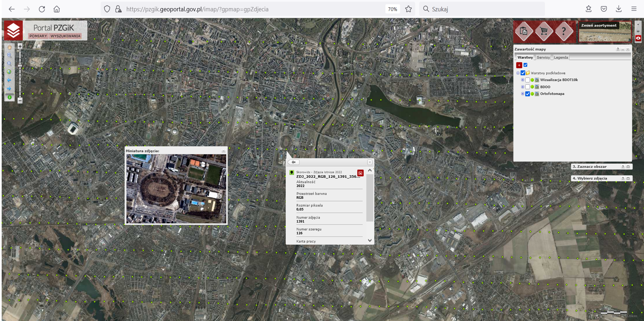This screenshot has width=644, height=321.
Task: Click the red add layer plus button
Action: click(x=519, y=65)
